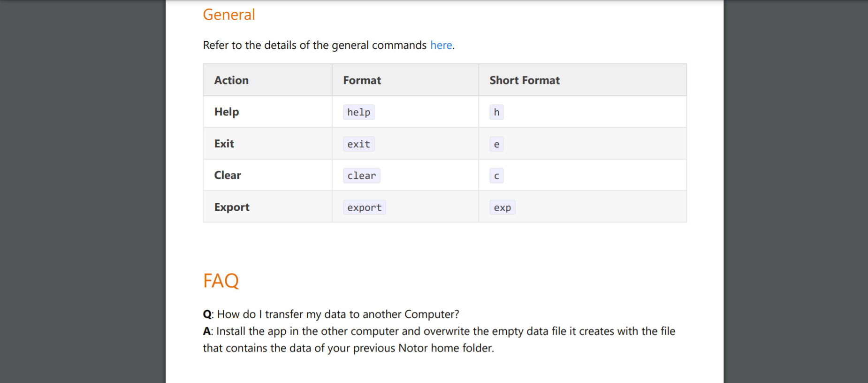Click the orange General heading
Viewport: 868px width, 383px height.
pos(229,15)
